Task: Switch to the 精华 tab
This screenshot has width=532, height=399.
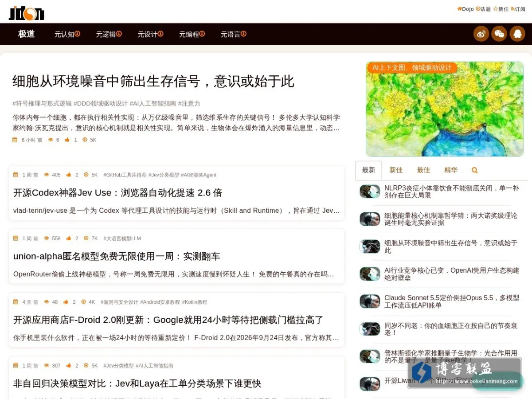Action: [451, 170]
